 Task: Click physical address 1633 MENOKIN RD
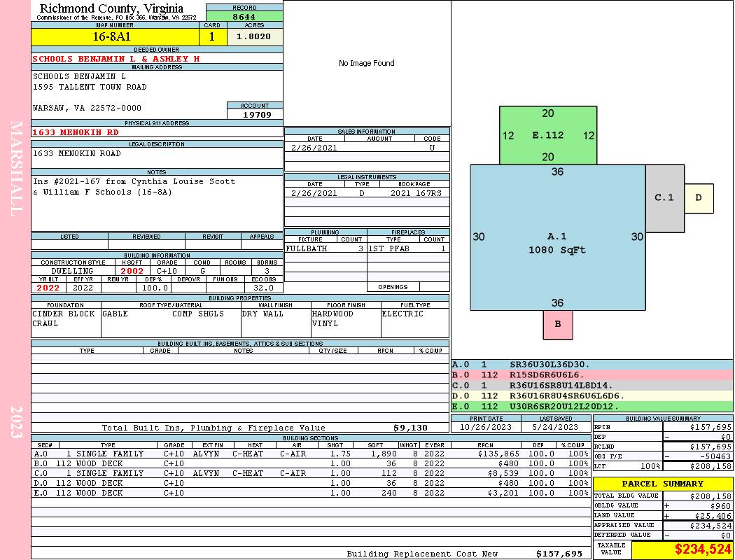[76, 132]
